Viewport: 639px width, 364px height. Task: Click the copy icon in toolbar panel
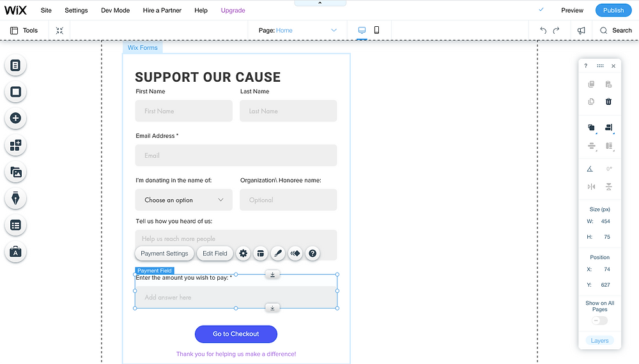[x=591, y=84]
